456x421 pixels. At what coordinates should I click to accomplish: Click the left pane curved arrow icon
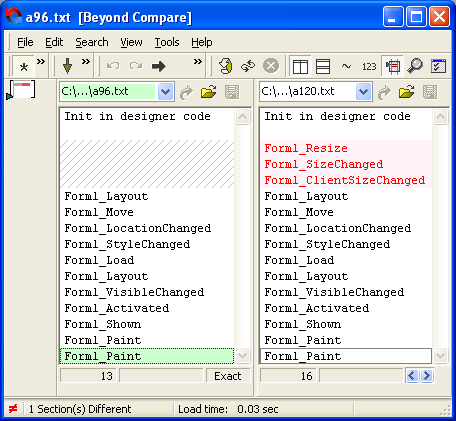coord(187,92)
